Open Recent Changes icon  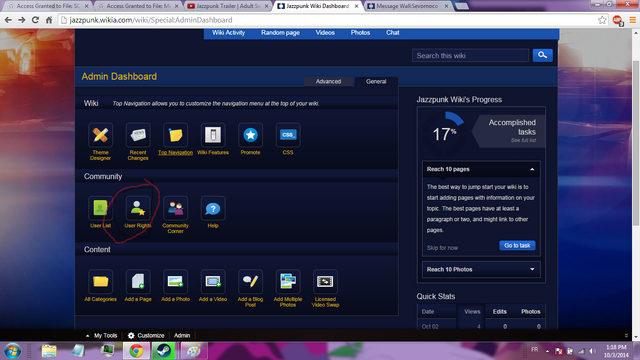tap(138, 135)
